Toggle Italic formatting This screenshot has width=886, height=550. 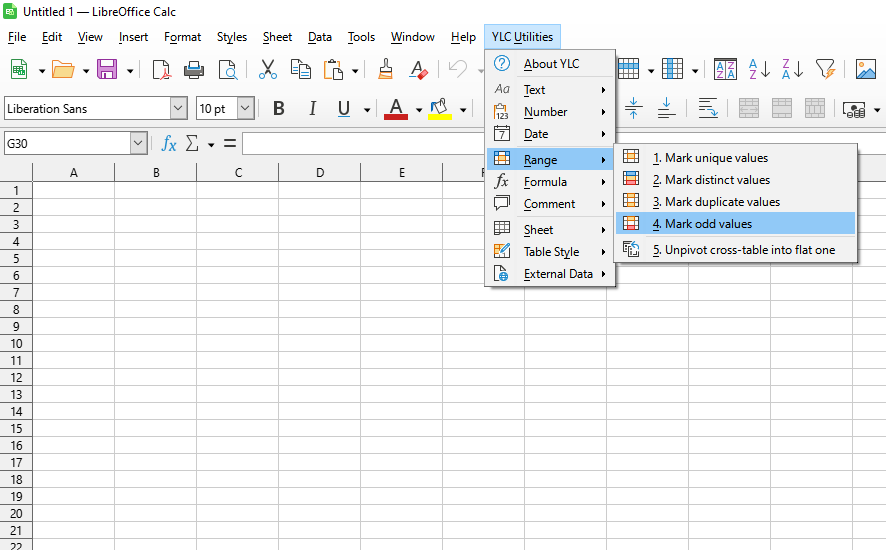pyautogui.click(x=312, y=109)
